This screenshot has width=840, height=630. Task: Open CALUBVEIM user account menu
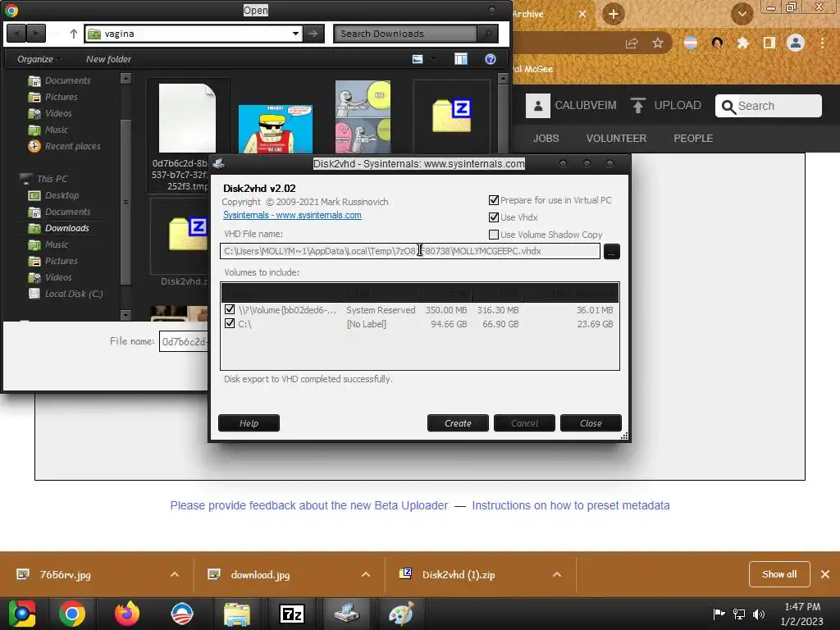pos(571,106)
